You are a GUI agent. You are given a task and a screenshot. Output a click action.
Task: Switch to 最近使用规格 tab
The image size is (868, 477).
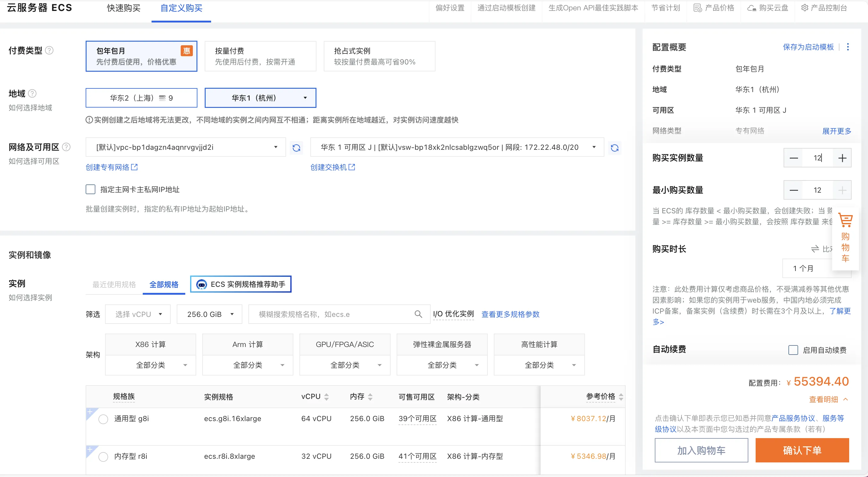coord(114,284)
